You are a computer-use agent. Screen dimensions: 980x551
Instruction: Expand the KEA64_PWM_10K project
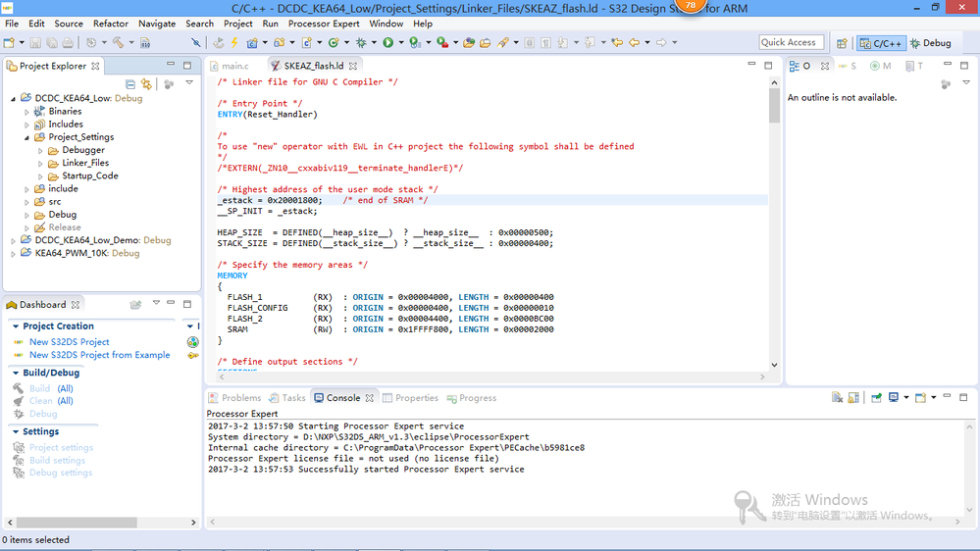(x=13, y=254)
